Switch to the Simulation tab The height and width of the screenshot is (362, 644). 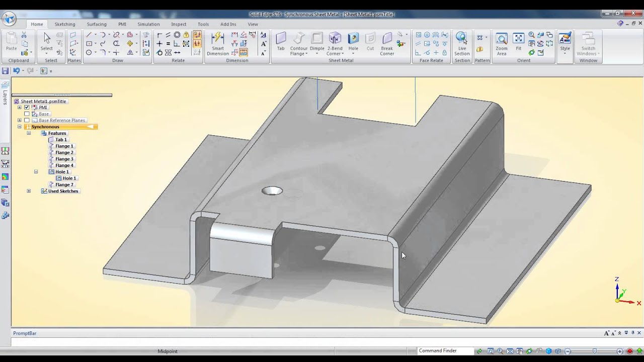[148, 24]
